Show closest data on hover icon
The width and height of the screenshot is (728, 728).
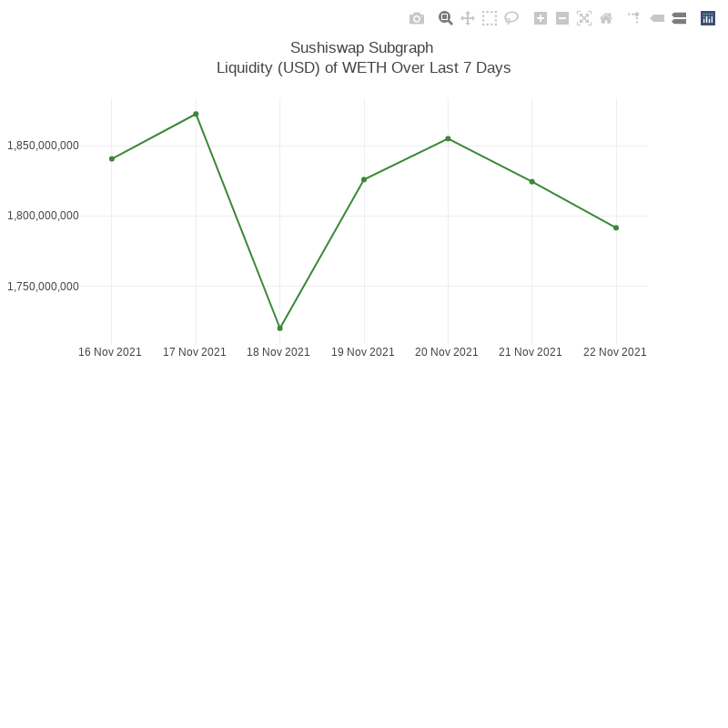coord(657,18)
